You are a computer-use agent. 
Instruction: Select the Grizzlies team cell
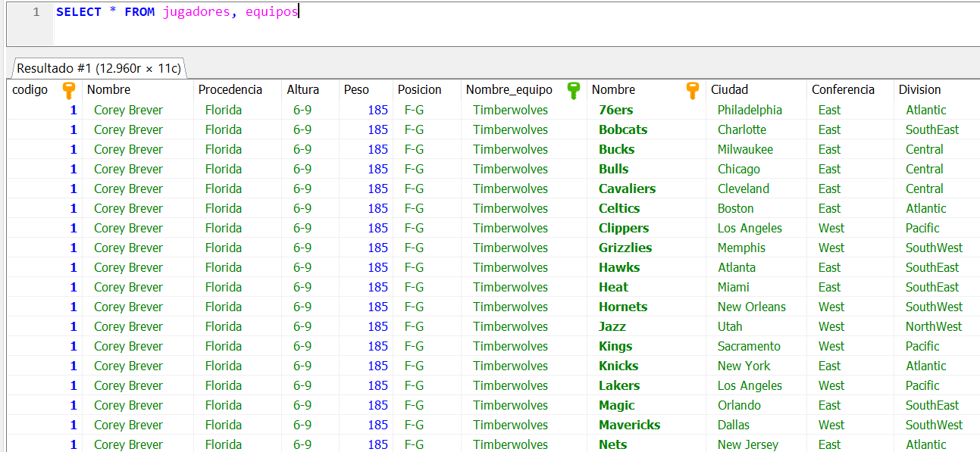click(625, 248)
